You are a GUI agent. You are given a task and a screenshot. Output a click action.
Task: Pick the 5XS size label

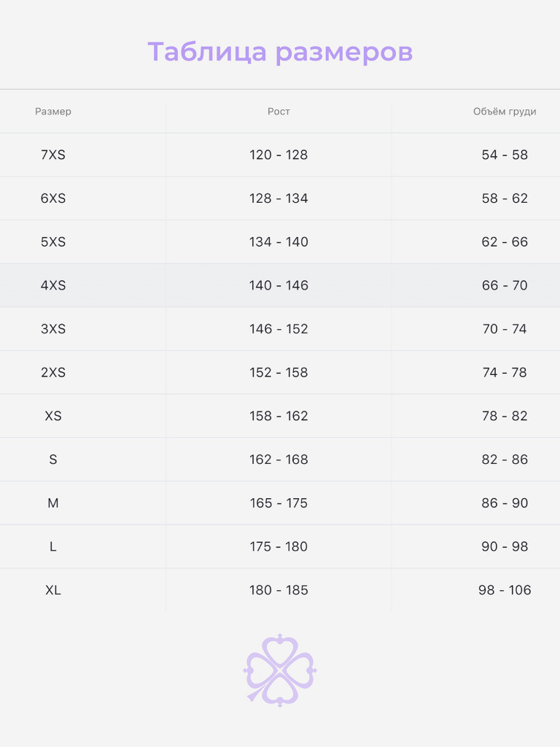(53, 242)
